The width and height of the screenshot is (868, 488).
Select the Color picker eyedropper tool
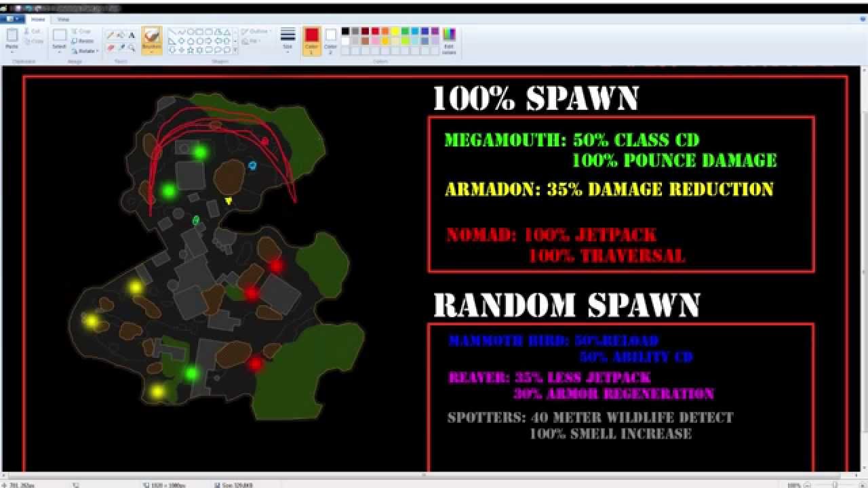(x=121, y=47)
